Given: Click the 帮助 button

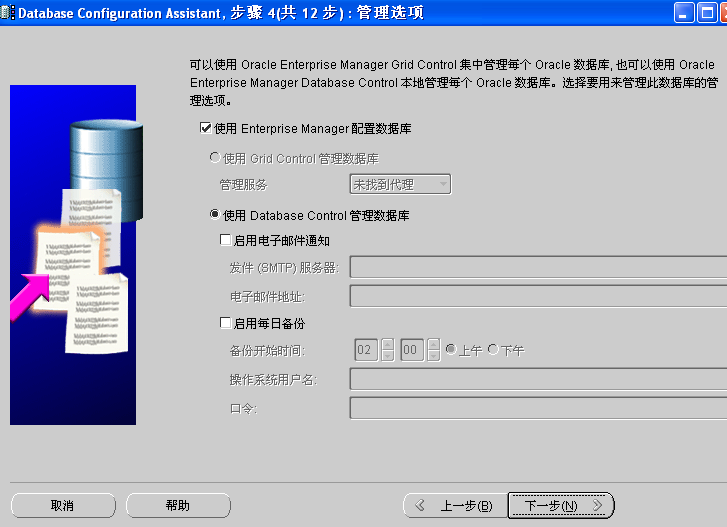Looking at the screenshot, I should (179, 505).
